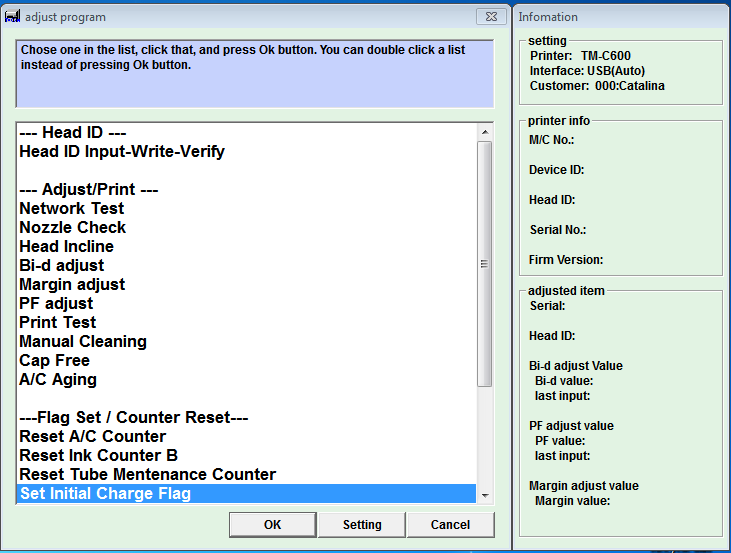
Task: Click the Cancel button
Action: pyautogui.click(x=450, y=525)
